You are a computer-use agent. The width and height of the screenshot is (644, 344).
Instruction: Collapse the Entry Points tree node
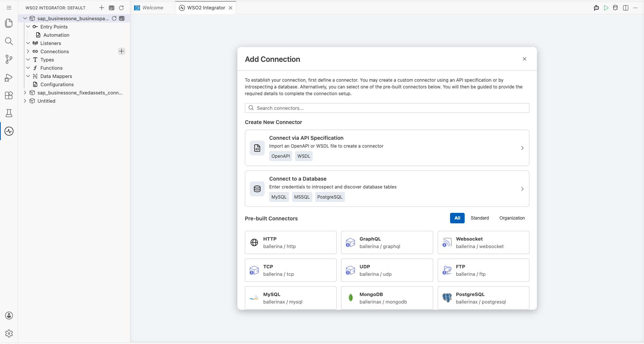pos(28,27)
